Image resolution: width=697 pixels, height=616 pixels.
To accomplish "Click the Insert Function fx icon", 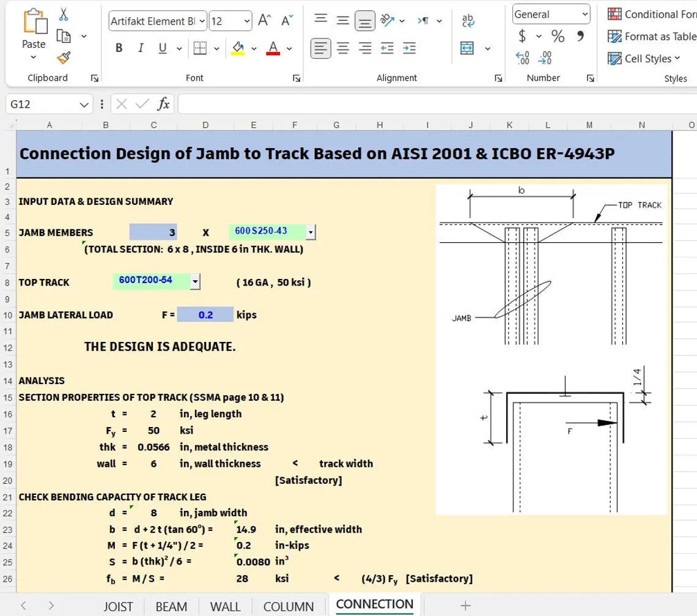I will coord(163,104).
